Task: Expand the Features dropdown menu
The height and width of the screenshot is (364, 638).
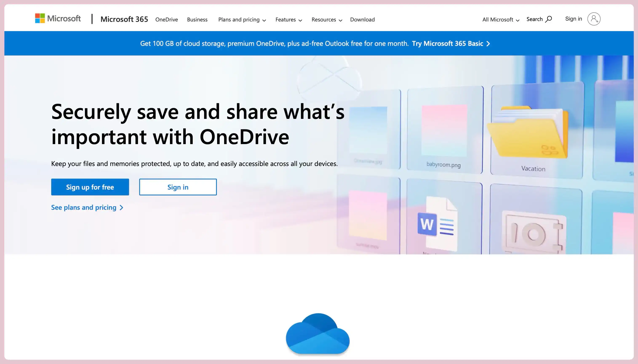Action: click(288, 20)
